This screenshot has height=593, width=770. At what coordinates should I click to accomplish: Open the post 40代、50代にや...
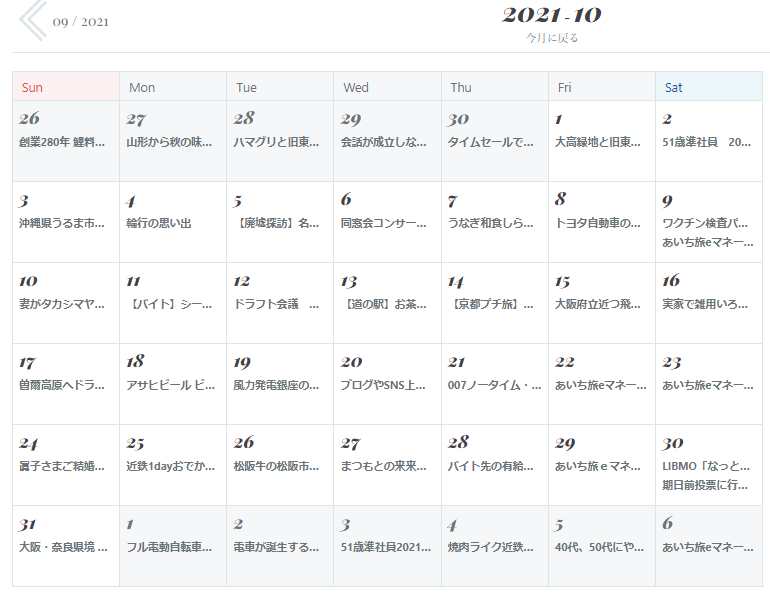pos(599,547)
